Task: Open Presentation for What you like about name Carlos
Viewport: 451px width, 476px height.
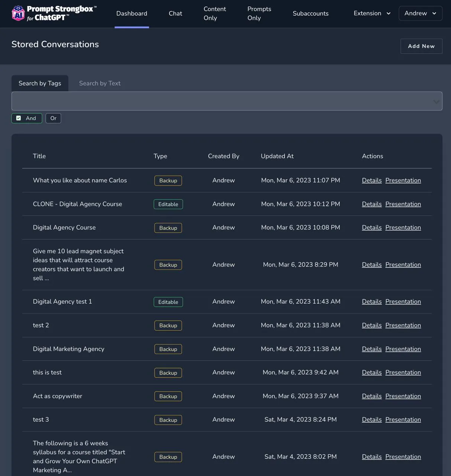Action: [403, 180]
